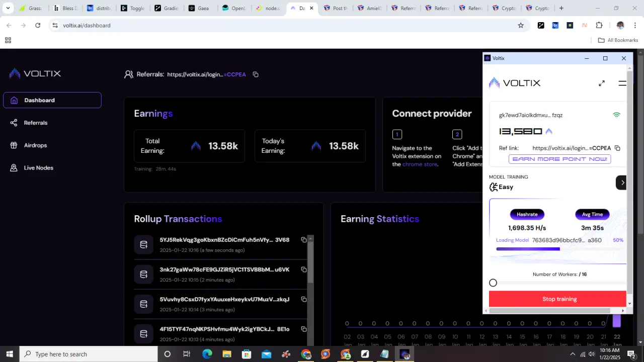644x362 pixels.
Task: Expand the model training difficulty arrow
Action: [622, 183]
